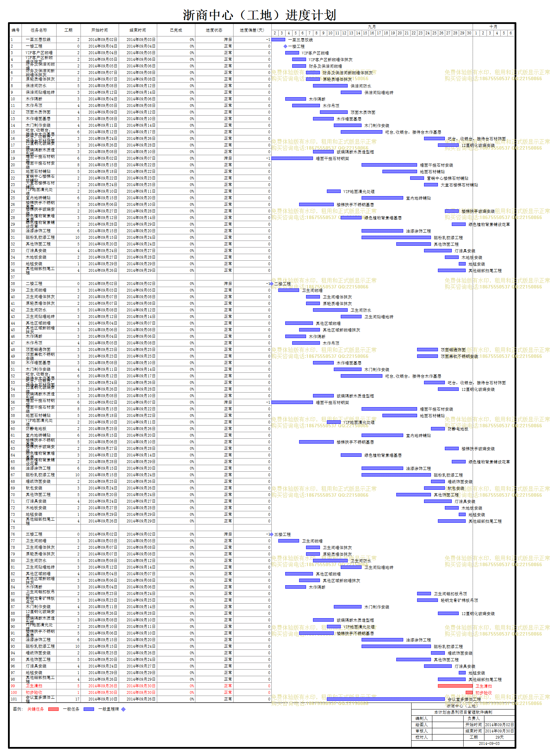Click the 十月 month header in timeline

(493, 27)
